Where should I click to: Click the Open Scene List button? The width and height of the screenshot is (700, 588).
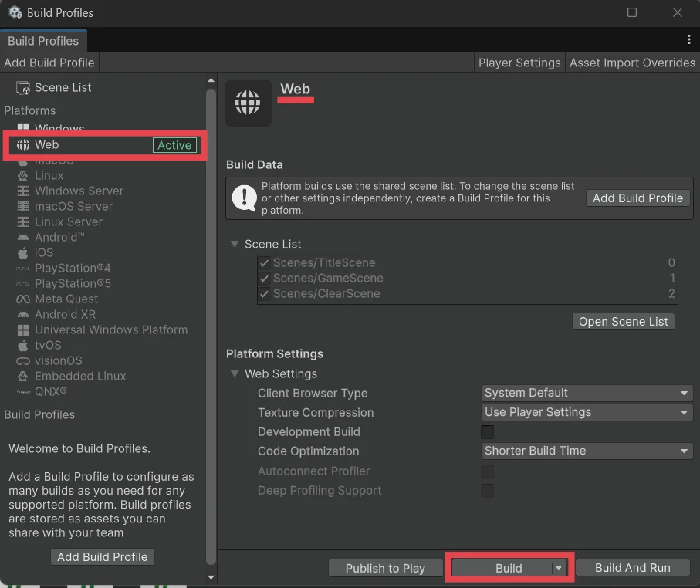(623, 322)
